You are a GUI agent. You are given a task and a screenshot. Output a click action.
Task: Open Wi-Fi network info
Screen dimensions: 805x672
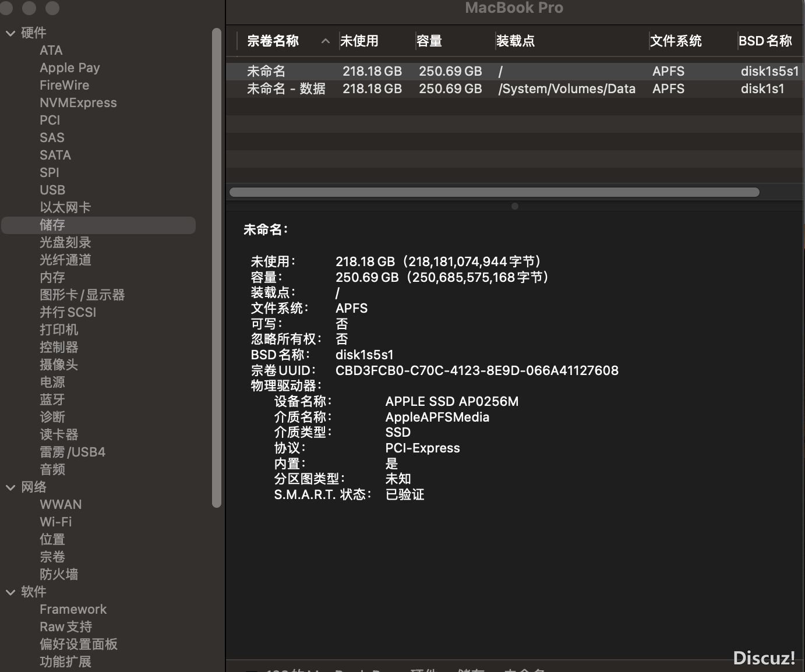click(56, 522)
